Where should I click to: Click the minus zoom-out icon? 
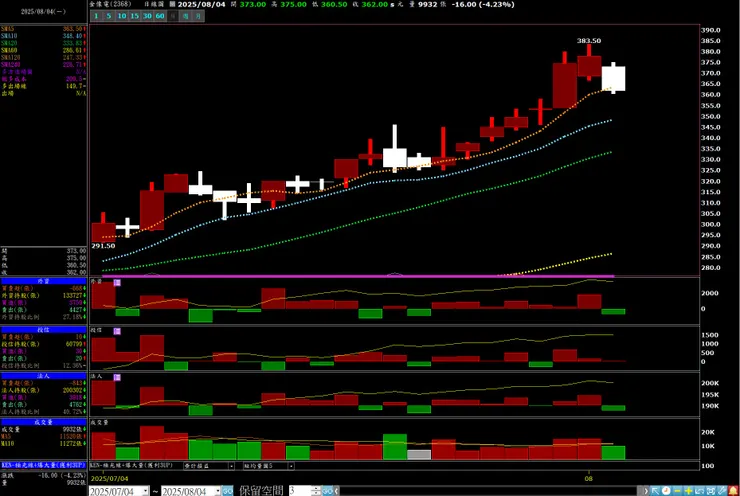tap(677, 491)
